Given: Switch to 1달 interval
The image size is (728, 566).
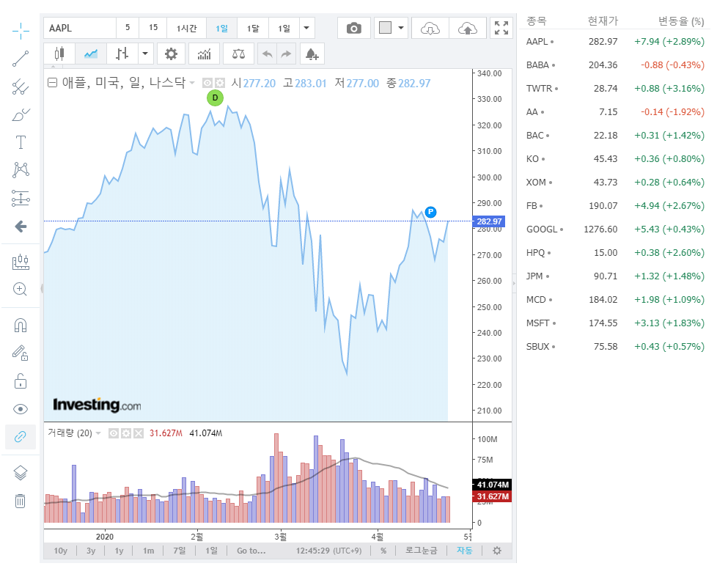Looking at the screenshot, I should [253, 28].
